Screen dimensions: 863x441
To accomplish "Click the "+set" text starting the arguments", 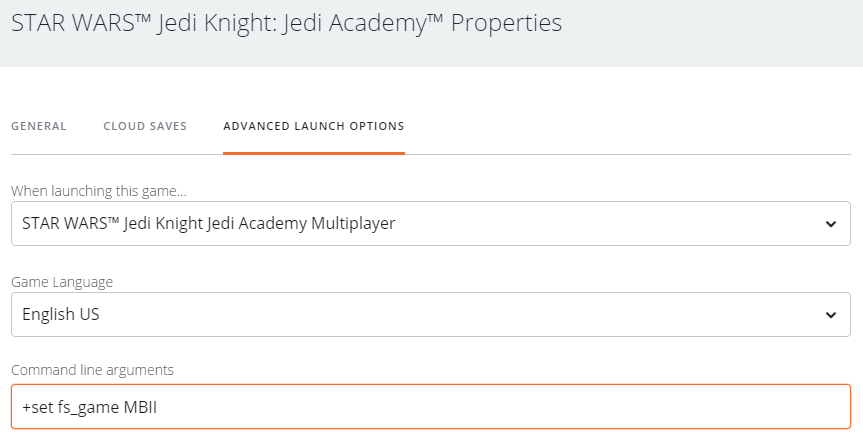I will (x=39, y=407).
